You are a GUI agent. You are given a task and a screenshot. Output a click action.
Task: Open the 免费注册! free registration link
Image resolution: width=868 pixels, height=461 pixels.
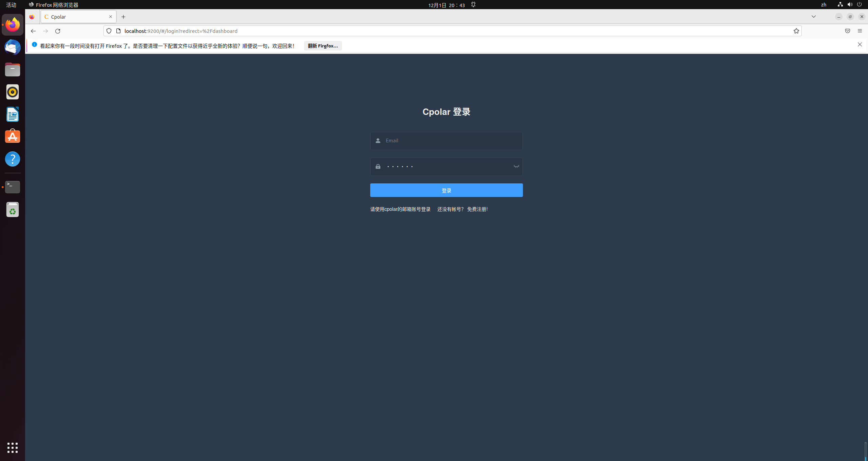click(x=477, y=209)
